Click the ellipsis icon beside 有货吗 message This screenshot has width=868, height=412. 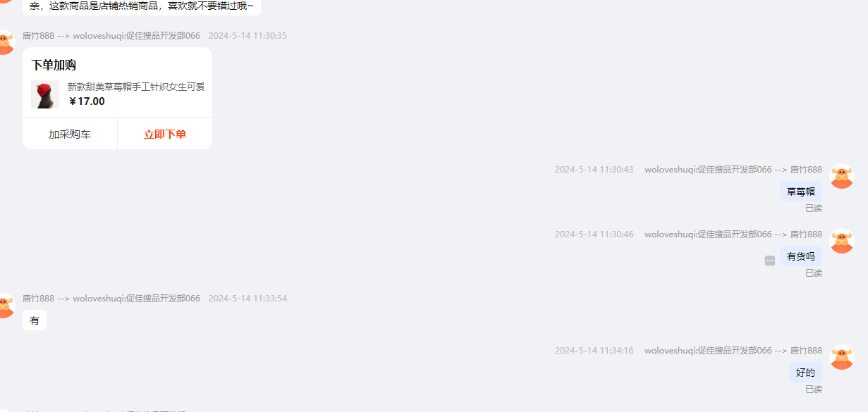pos(770,261)
